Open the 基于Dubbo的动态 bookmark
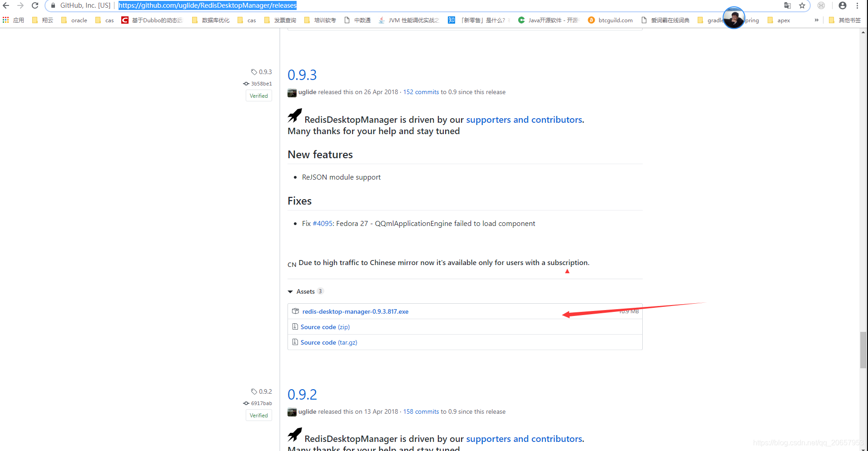This screenshot has height=451, width=868. tap(152, 20)
